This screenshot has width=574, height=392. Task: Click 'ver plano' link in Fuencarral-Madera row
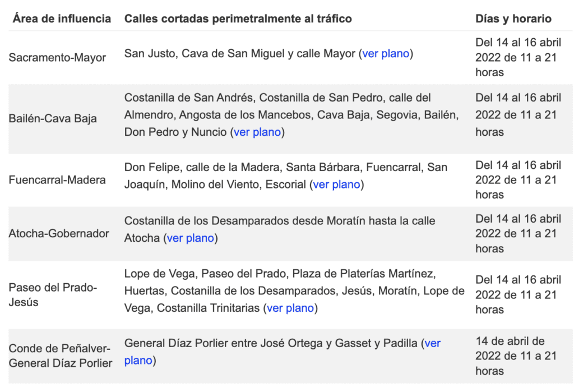tap(336, 185)
